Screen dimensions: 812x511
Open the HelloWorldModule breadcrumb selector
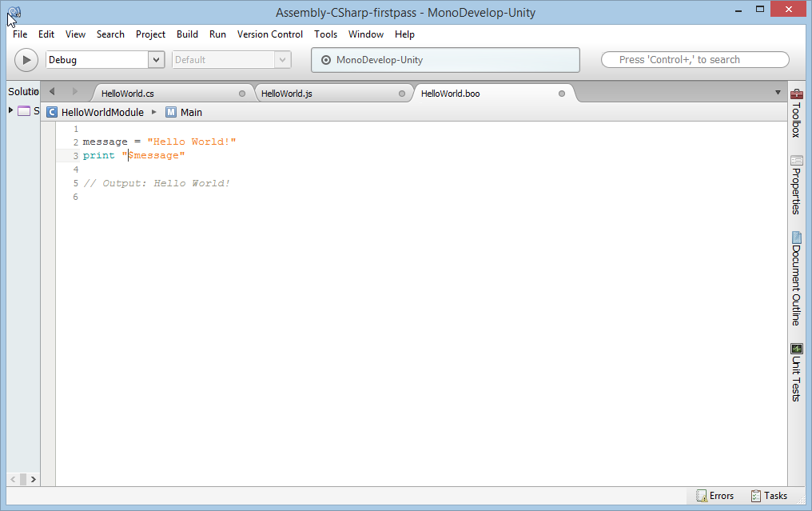102,113
